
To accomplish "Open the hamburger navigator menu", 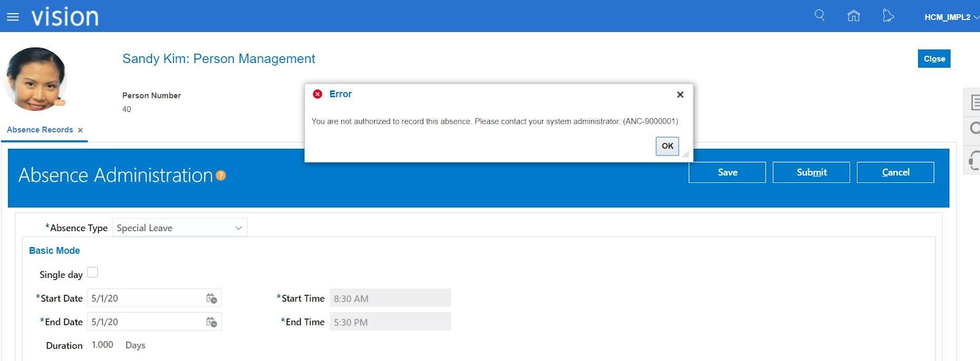I will click(13, 17).
